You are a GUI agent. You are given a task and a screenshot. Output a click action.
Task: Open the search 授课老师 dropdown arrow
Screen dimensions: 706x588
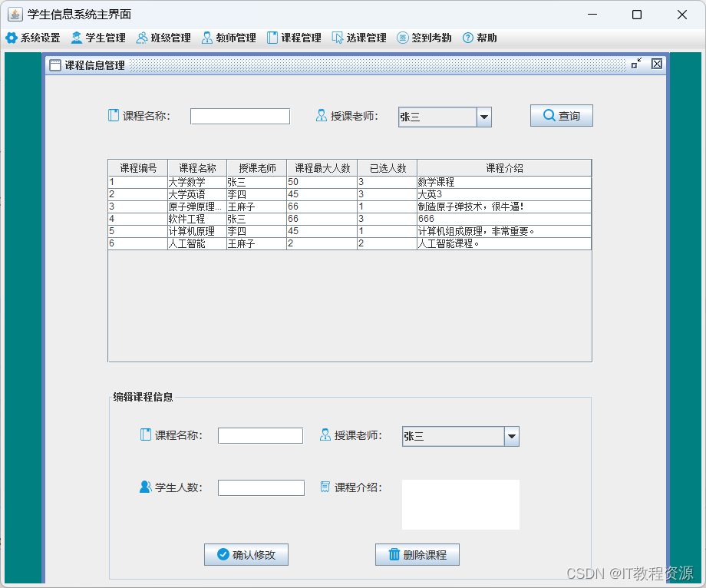[x=484, y=117]
